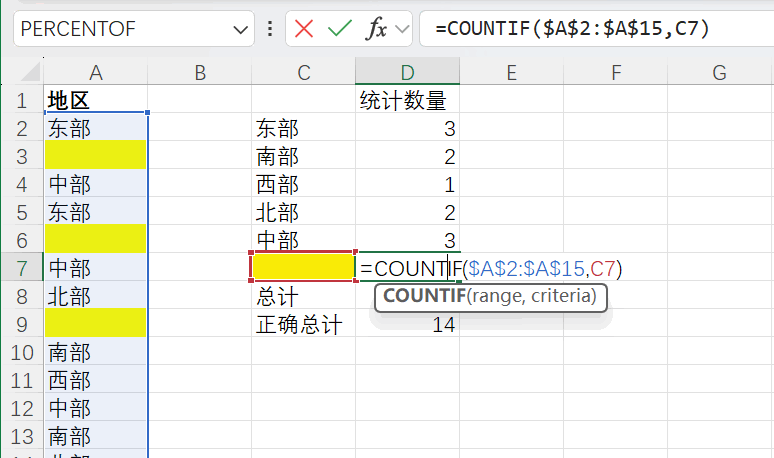This screenshot has height=458, width=774.
Task: Click cell A4 containing 中部
Action: (96, 184)
